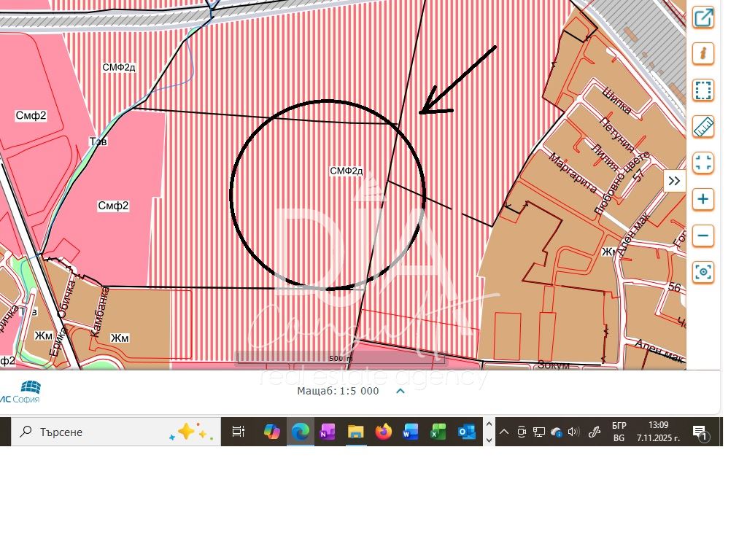
Task: Zoom in with the plus button
Action: coord(703,199)
